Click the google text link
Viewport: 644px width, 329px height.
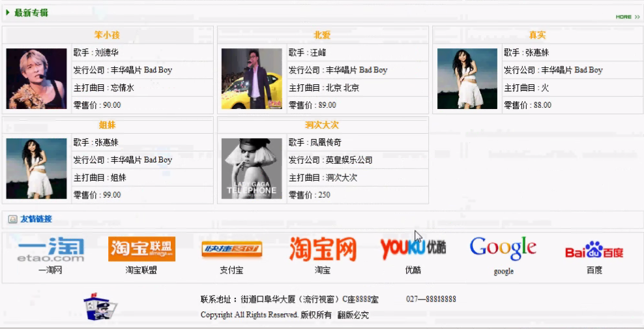504,271
